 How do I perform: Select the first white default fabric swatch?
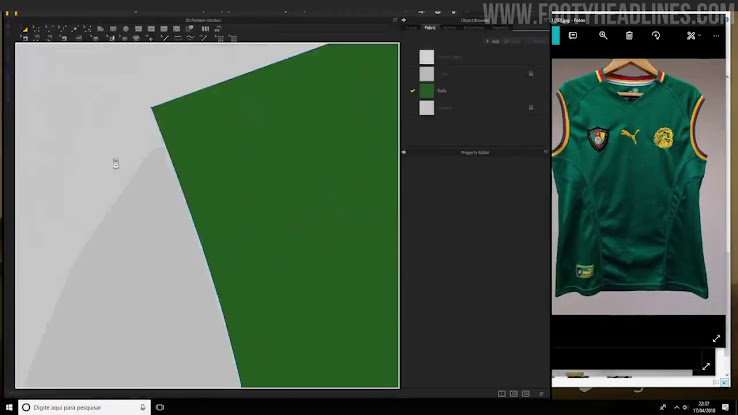coord(426,57)
